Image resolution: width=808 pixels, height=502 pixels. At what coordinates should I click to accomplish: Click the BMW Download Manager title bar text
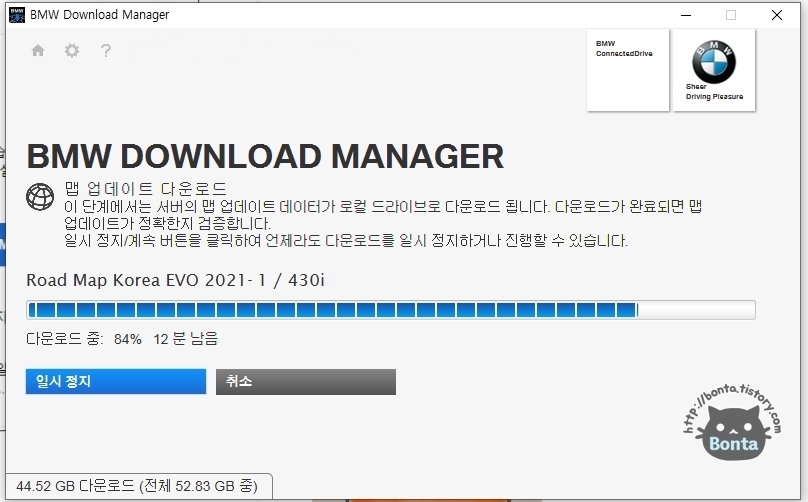tap(99, 15)
